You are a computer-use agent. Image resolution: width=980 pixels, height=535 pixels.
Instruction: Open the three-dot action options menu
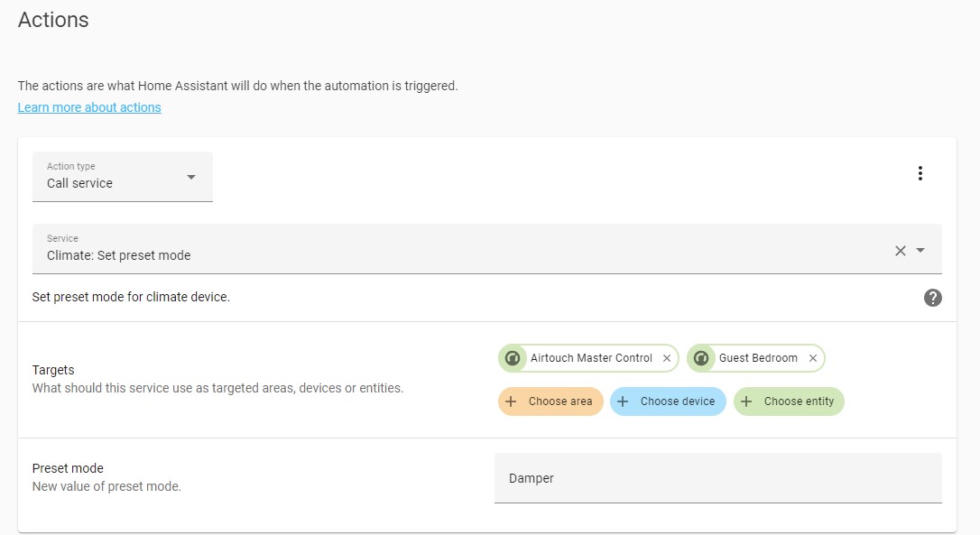[x=920, y=173]
